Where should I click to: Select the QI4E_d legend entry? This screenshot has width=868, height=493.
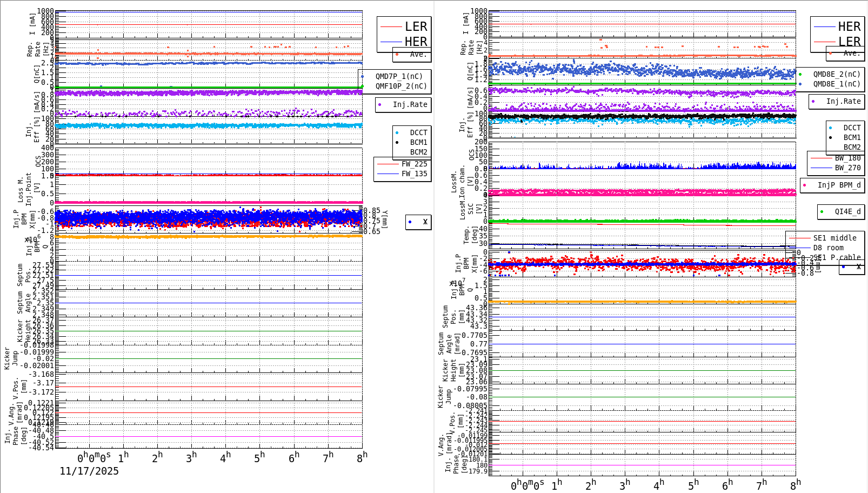coord(847,211)
